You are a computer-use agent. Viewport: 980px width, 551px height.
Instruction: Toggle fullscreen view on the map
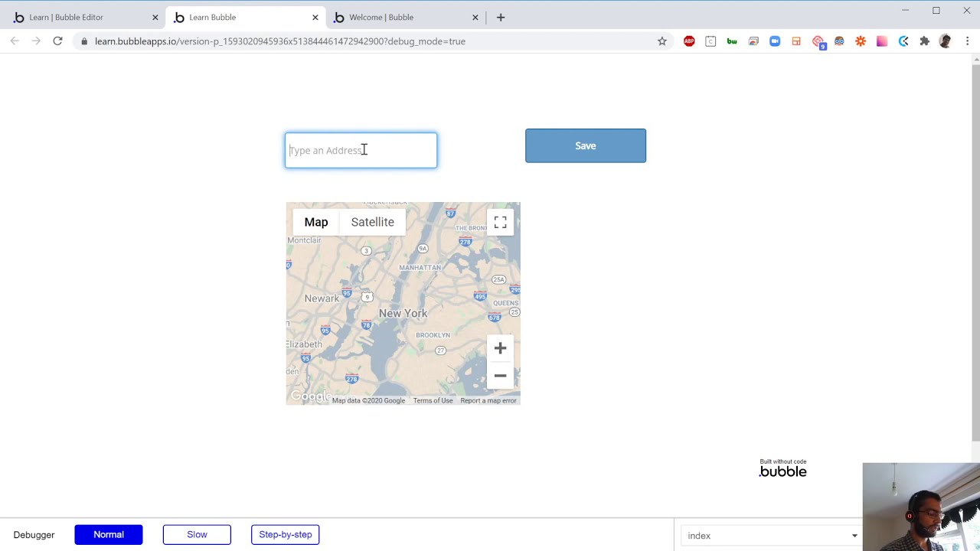click(500, 222)
